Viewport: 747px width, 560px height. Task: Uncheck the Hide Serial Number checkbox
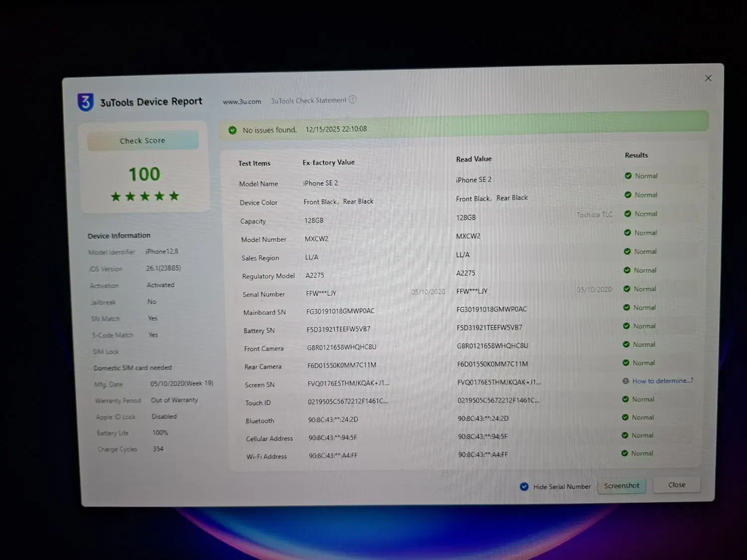tap(524, 486)
